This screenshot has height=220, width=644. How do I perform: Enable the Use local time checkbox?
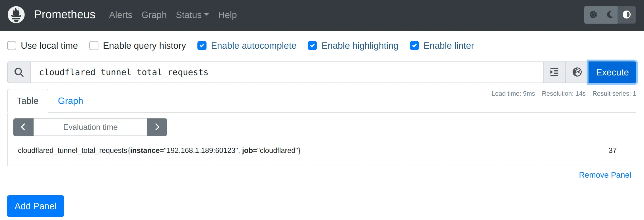point(12,46)
